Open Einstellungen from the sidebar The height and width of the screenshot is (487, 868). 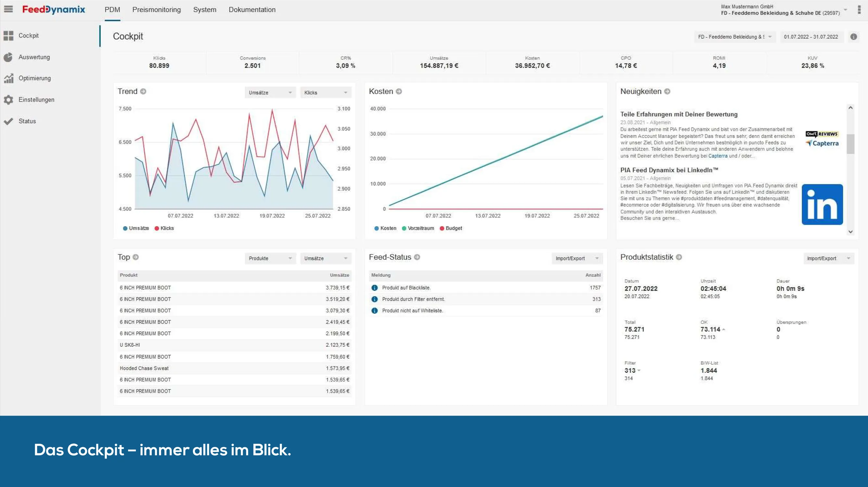36,100
